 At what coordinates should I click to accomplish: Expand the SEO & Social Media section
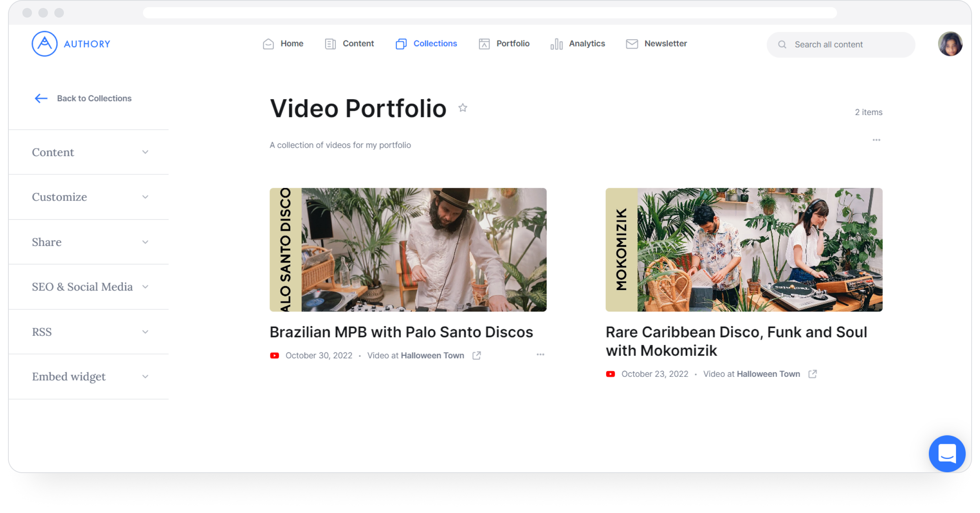click(89, 287)
